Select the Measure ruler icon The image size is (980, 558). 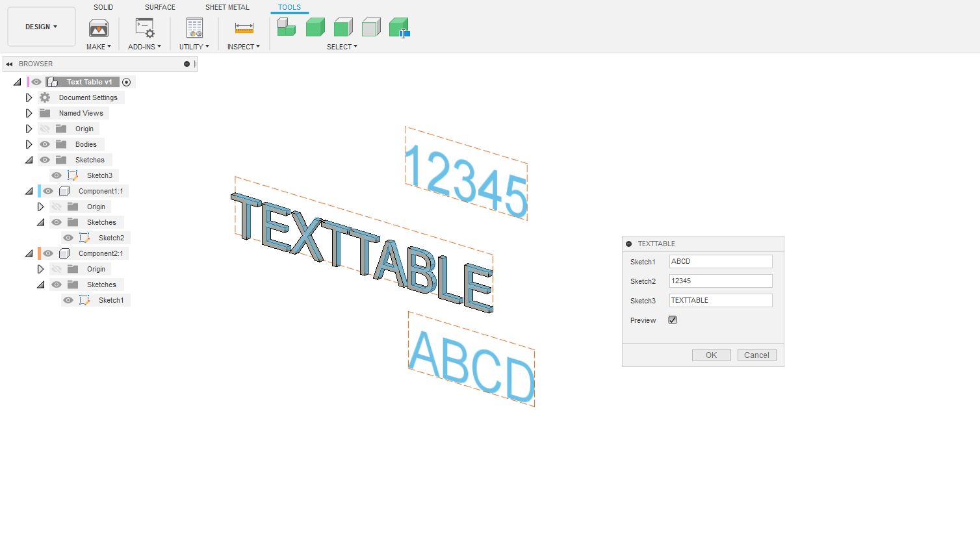[x=244, y=28]
